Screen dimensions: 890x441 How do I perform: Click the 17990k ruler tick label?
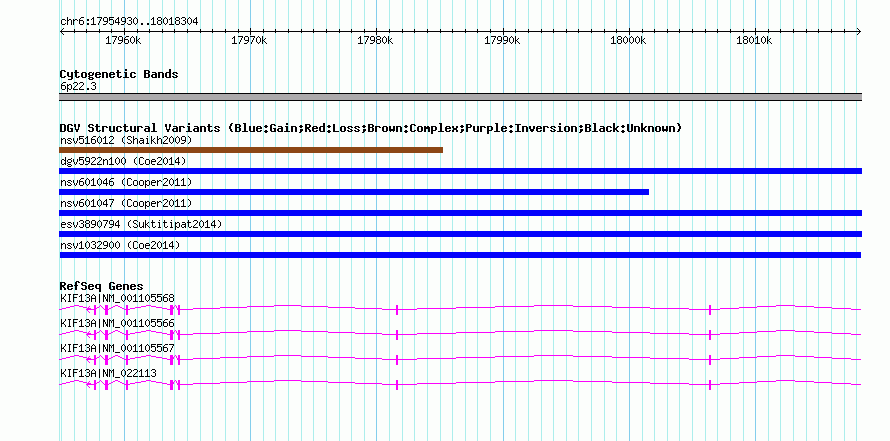502,41
